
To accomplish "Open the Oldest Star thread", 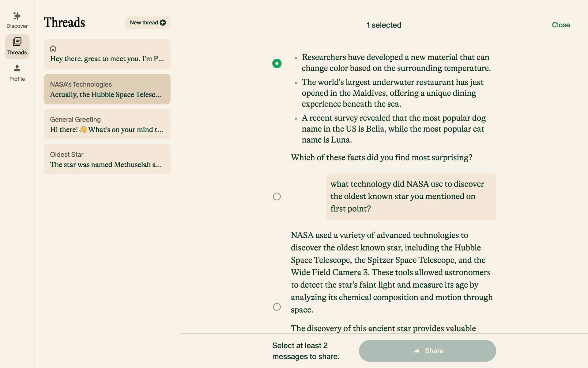I will pyautogui.click(x=107, y=159).
